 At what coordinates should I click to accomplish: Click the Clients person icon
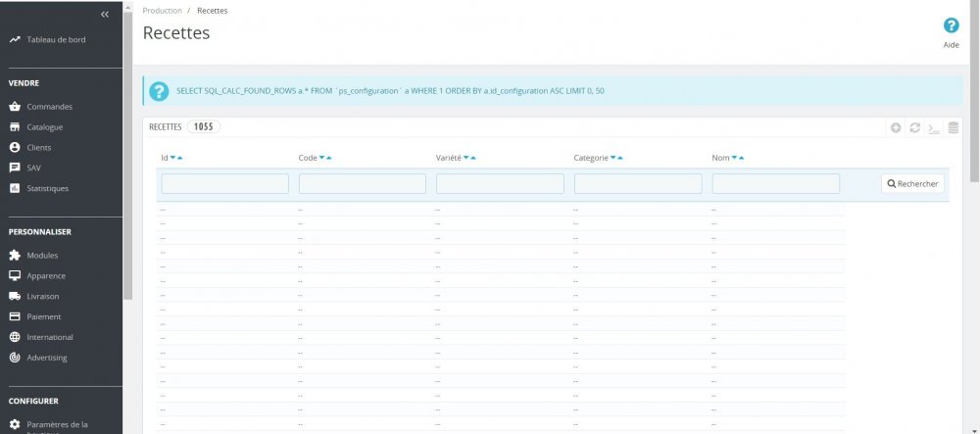click(15, 147)
